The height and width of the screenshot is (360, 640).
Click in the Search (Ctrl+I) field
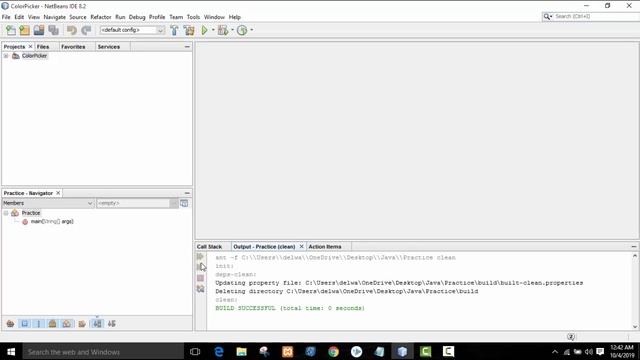597,17
